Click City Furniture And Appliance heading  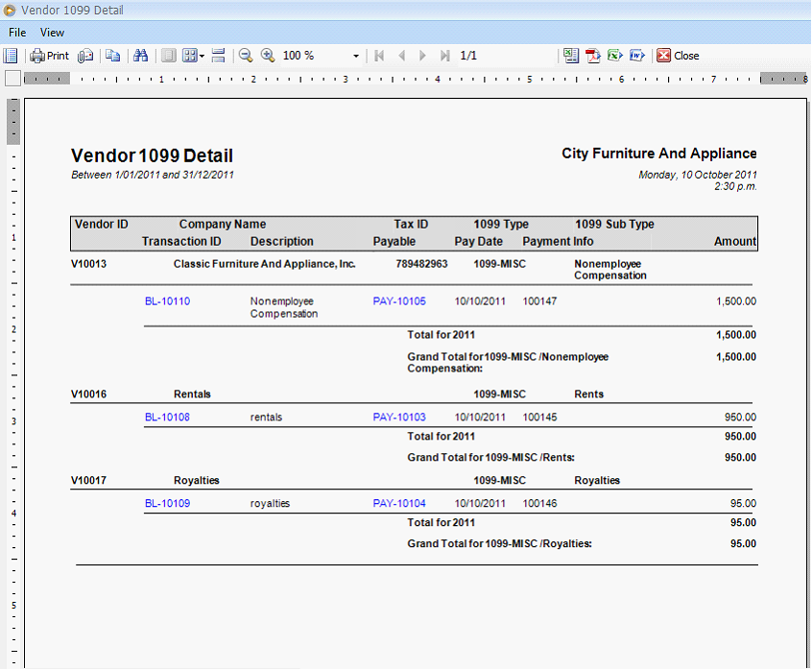[x=659, y=154]
